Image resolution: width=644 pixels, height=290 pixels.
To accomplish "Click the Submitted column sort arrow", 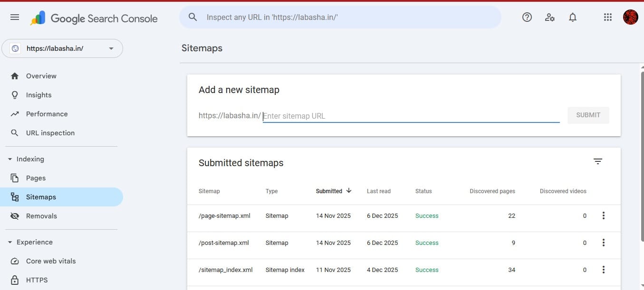I will click(348, 191).
